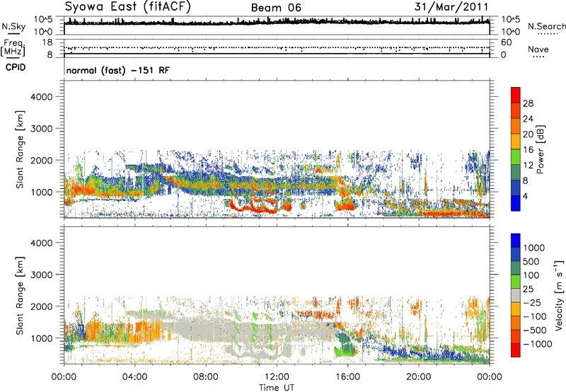Click the 1000 km tick label of the velocity panel
Image resolution: width=566 pixels, height=392 pixels.
pos(42,338)
